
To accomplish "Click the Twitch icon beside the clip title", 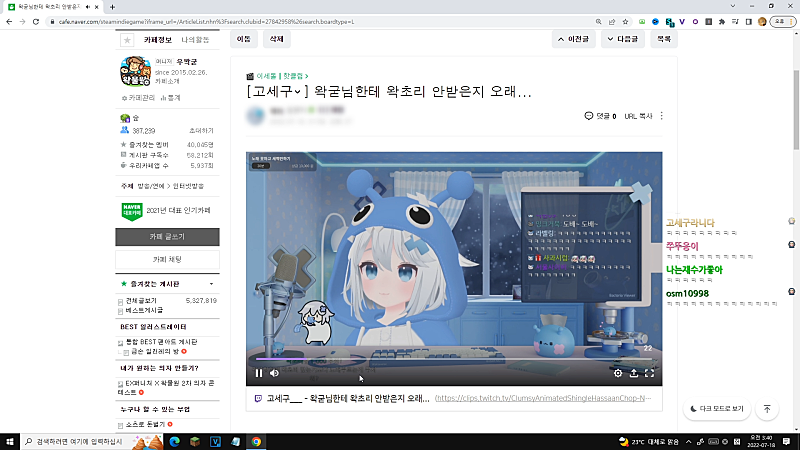I will tap(258, 398).
